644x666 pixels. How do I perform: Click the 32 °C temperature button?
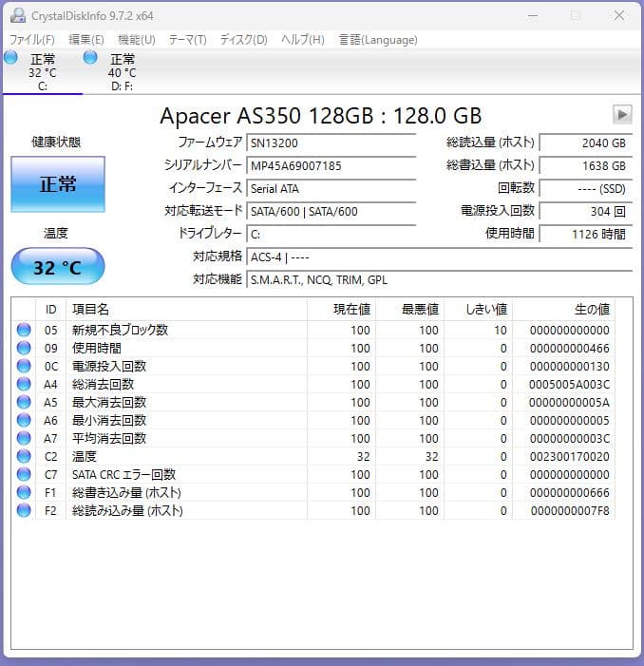coord(58,267)
